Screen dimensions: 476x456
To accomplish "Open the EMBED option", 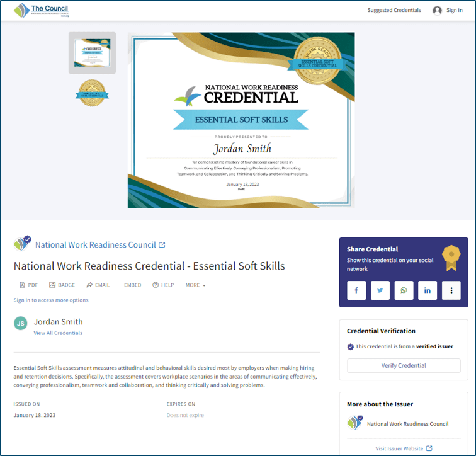I will point(132,285).
